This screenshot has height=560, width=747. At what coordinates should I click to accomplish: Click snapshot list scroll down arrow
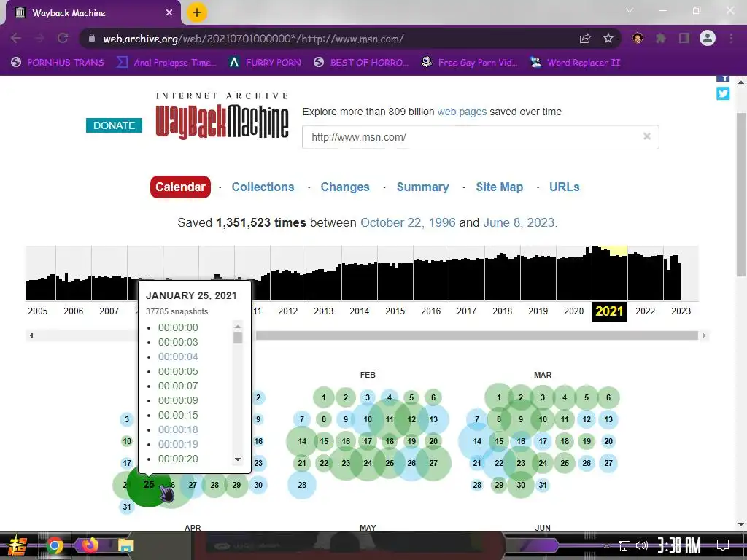pos(238,459)
